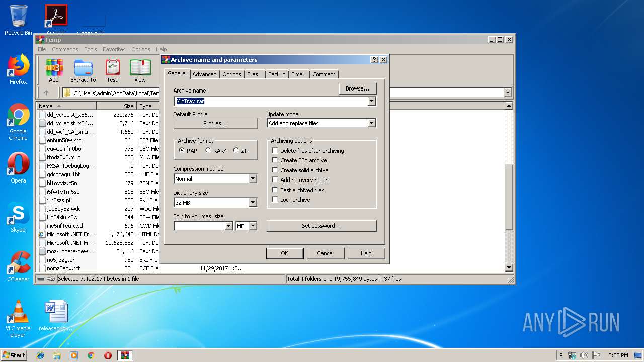
Task: Select the enhun50w.sfz file row
Action: tap(63, 140)
